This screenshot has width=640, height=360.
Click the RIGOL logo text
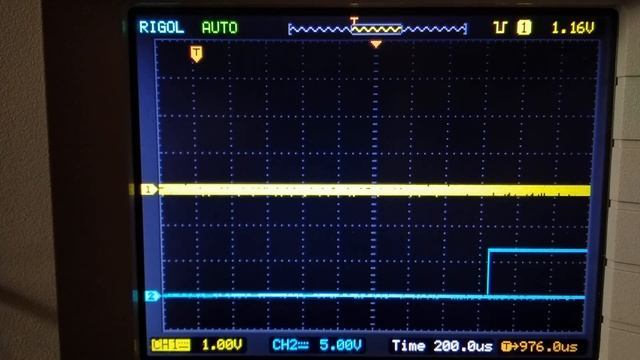click(162, 27)
